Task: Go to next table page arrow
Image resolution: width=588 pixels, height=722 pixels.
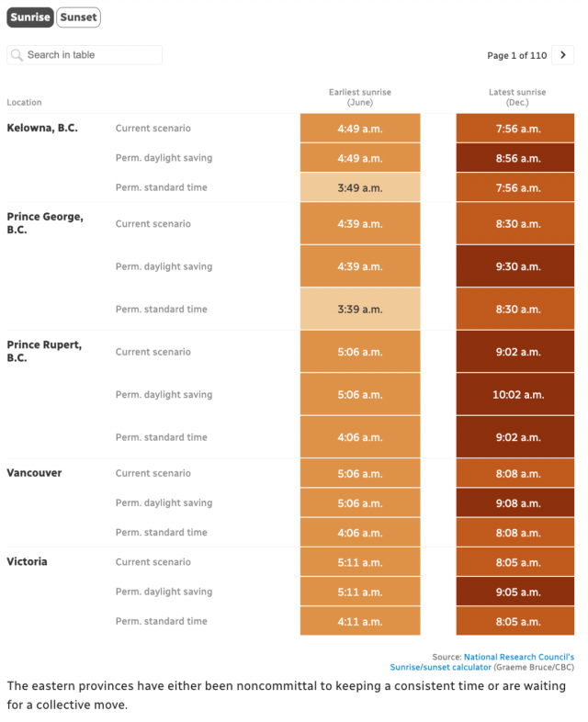Action: (562, 55)
